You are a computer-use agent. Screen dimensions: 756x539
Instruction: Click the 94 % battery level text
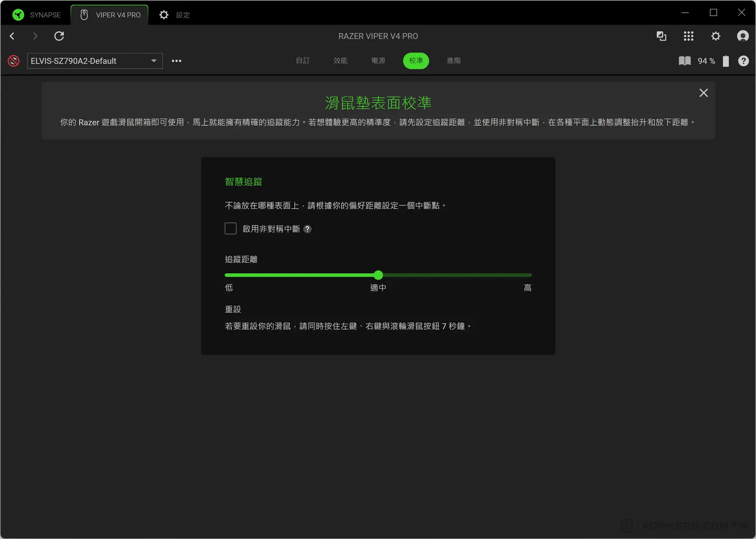pyautogui.click(x=706, y=61)
